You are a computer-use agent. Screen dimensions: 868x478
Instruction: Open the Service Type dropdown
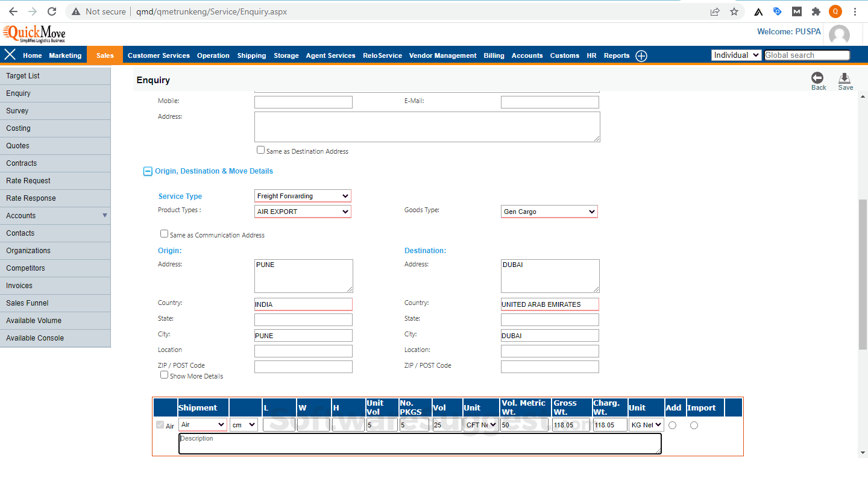pyautogui.click(x=303, y=196)
